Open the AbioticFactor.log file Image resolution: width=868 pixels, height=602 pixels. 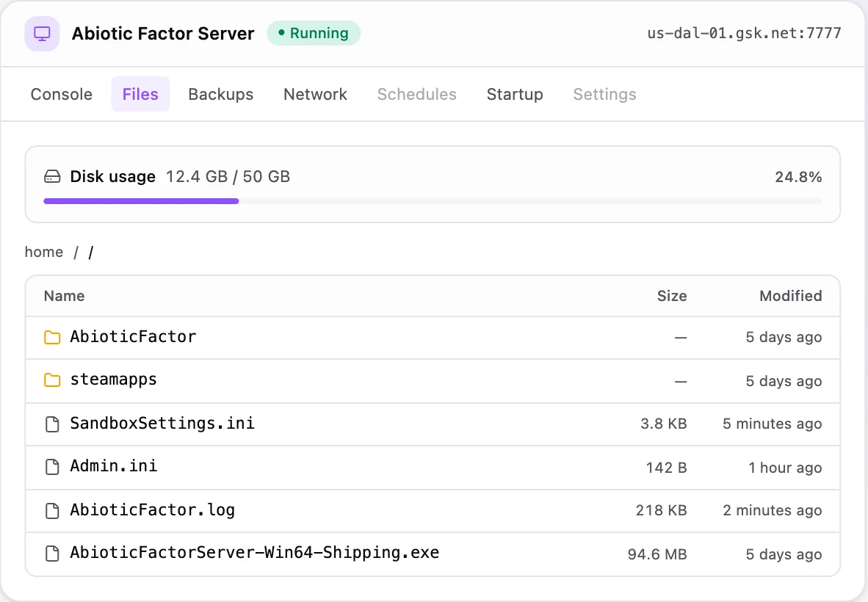(x=152, y=509)
